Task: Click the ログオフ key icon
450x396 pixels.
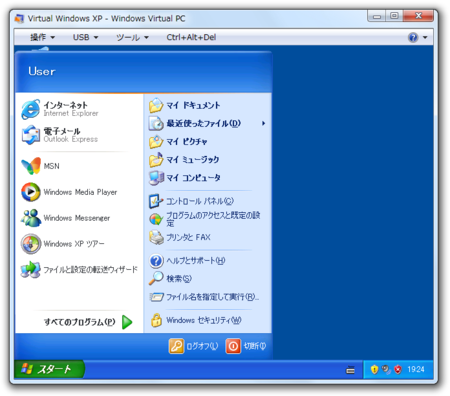Action: pyautogui.click(x=176, y=346)
